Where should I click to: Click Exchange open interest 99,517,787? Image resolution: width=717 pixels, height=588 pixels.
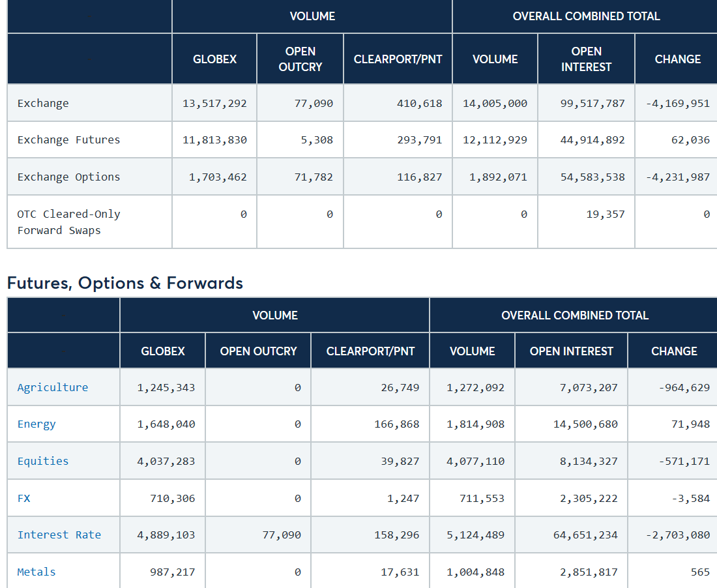click(x=593, y=104)
